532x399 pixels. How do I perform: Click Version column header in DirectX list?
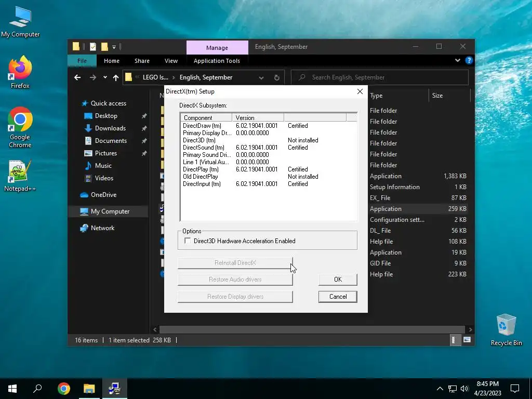click(x=258, y=117)
